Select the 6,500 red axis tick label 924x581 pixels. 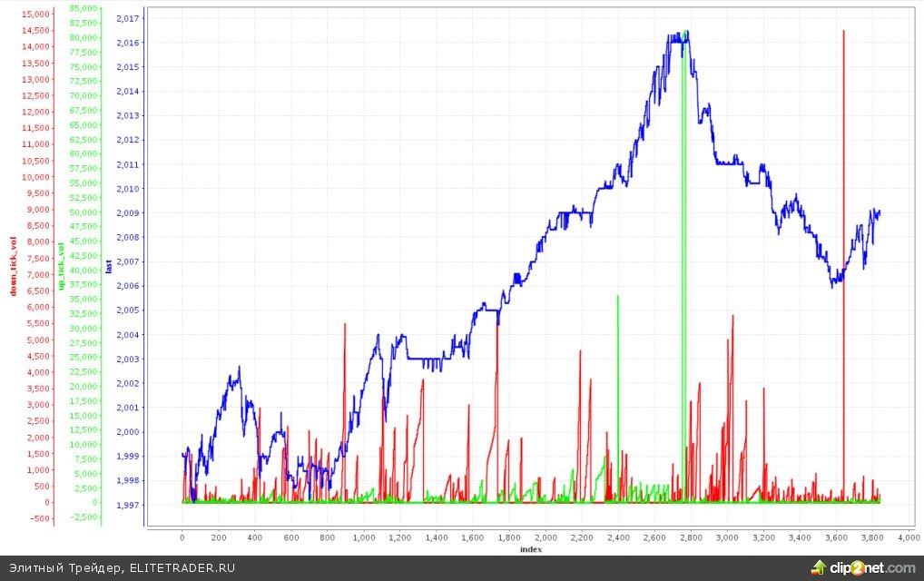38,290
